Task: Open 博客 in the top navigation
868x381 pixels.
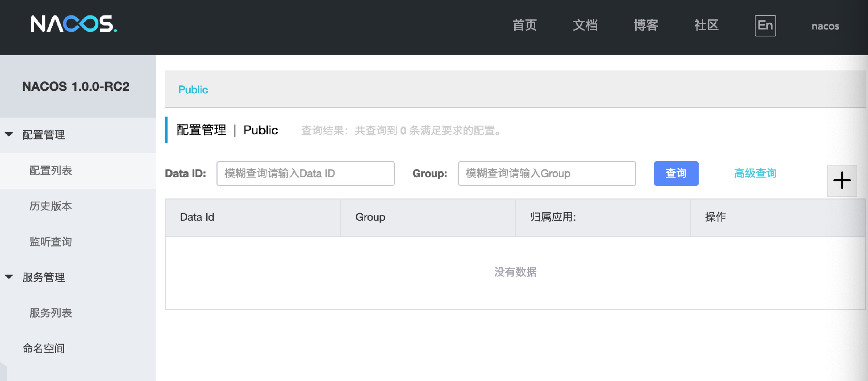Action: (x=646, y=25)
